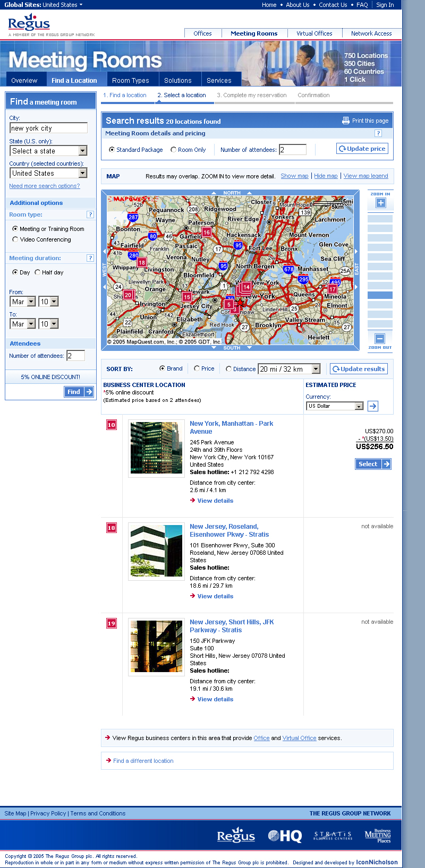
Task: Open the Meeting duration help question mark
Action: [90, 258]
